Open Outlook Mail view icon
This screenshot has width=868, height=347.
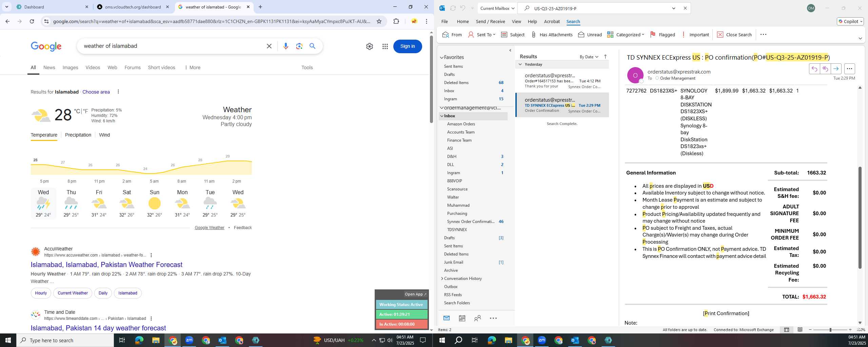point(447,318)
